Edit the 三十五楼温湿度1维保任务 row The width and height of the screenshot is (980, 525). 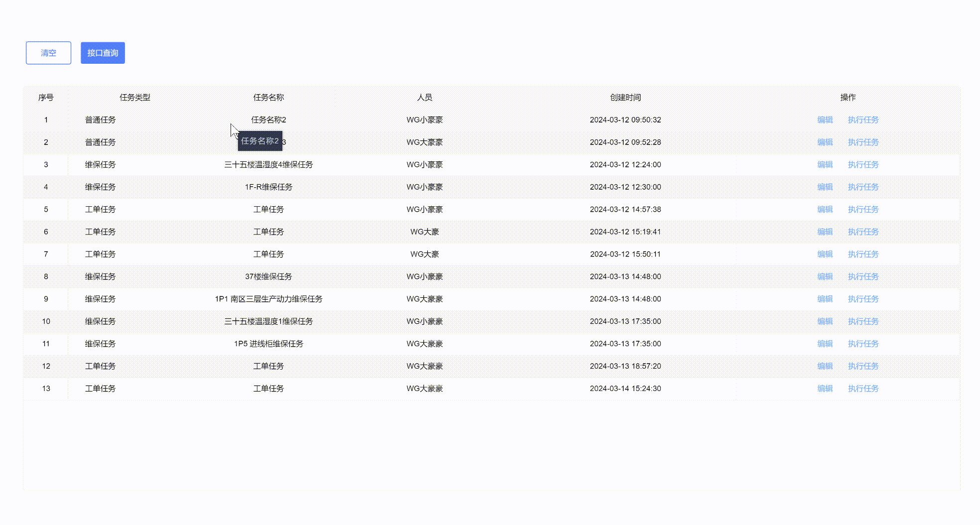(x=825, y=321)
